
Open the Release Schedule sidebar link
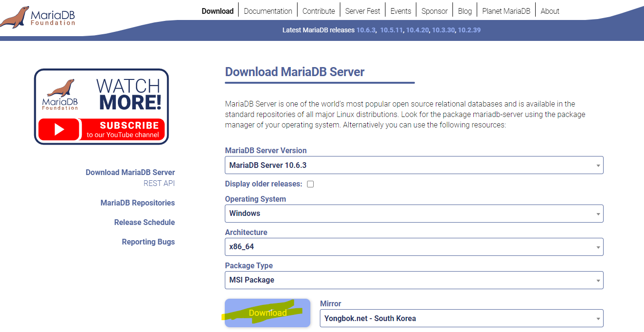coord(144,223)
